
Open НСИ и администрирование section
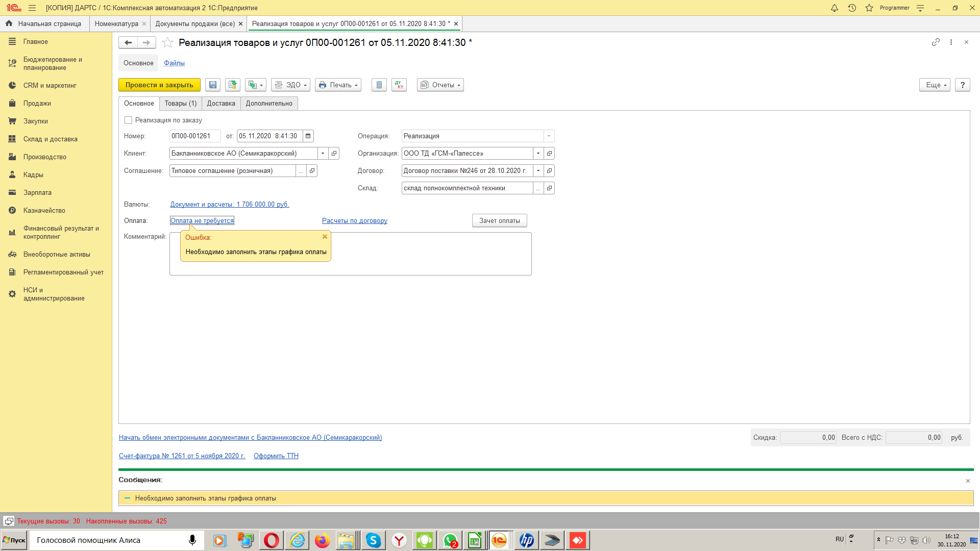coord(54,294)
